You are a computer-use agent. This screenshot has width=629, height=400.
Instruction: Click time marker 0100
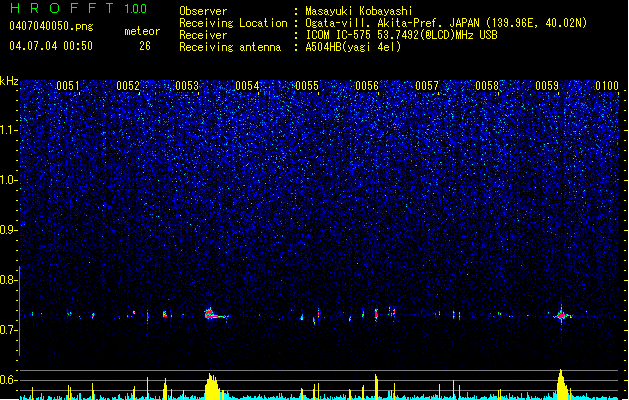click(x=607, y=86)
